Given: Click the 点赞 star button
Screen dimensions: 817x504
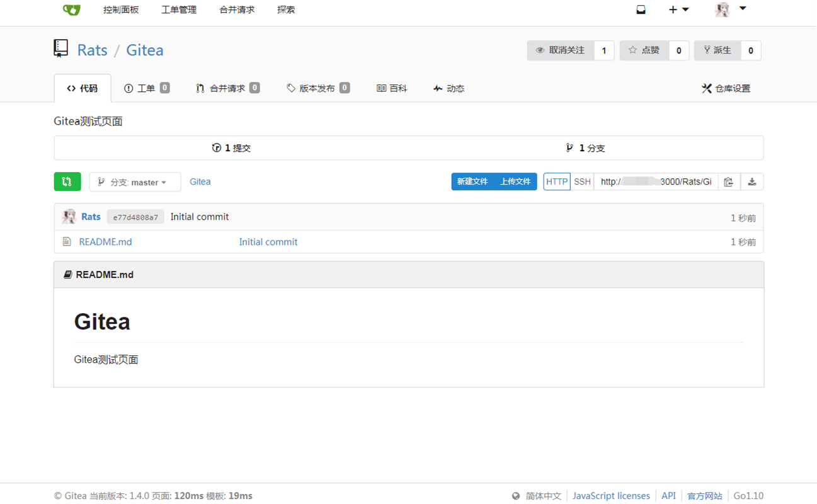Looking at the screenshot, I should click(x=644, y=50).
